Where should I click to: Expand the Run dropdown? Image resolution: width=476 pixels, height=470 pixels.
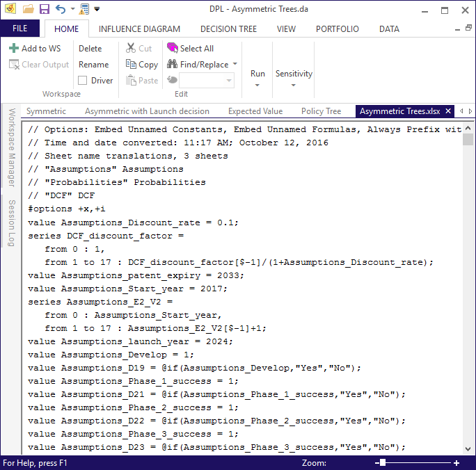point(257,85)
